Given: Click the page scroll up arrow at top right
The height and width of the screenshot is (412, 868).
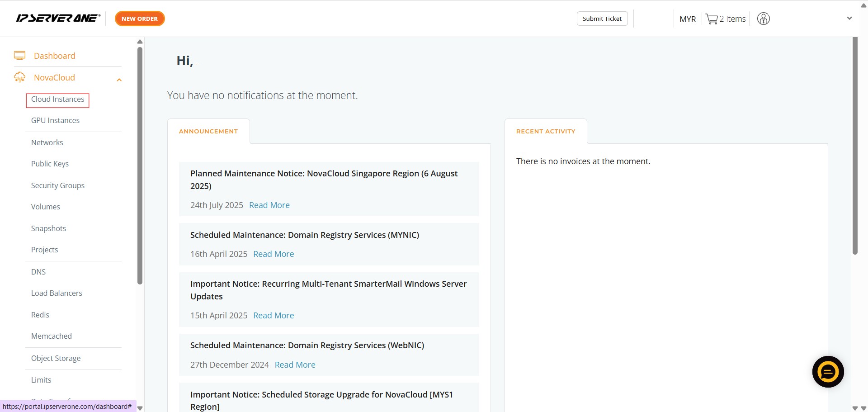Looking at the screenshot, I should click(x=863, y=5).
